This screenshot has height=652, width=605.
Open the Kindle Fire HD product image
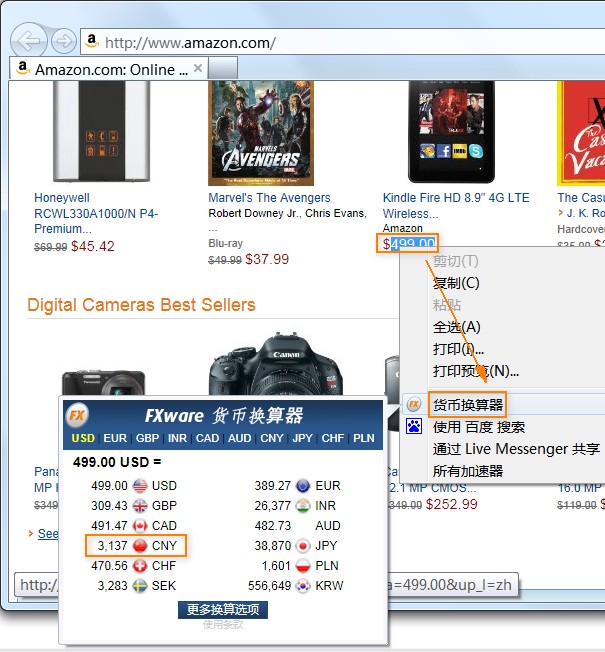452,131
